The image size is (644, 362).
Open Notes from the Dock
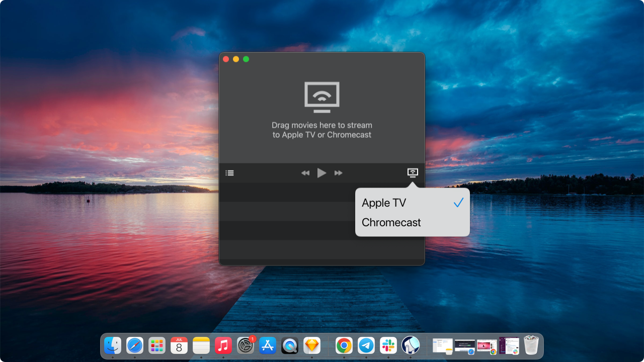pos(201,345)
